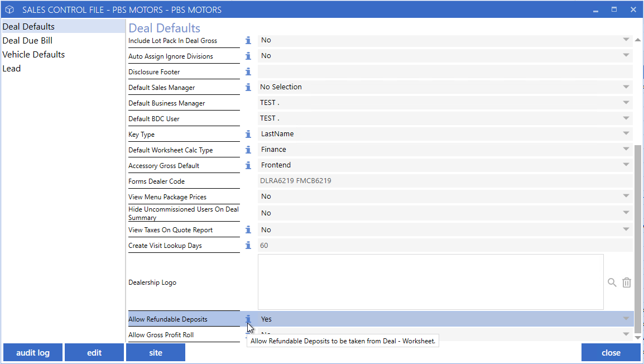
Task: Click info icon next to Auto Assign Ignore Divisions
Action: coord(248,56)
